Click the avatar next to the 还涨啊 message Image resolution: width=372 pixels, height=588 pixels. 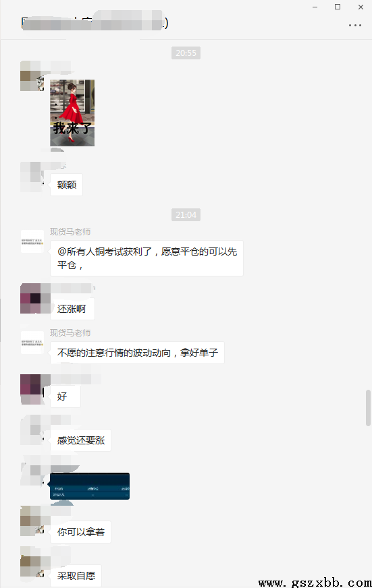point(32,299)
